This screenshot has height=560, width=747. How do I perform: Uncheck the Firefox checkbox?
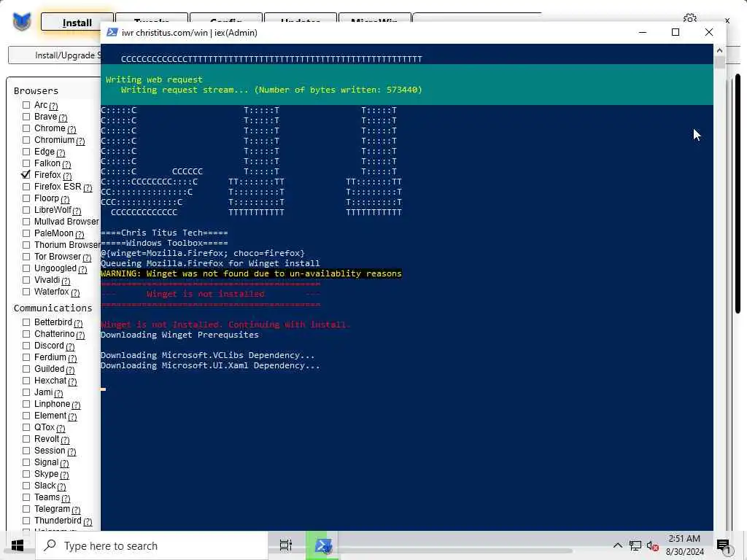click(x=26, y=175)
